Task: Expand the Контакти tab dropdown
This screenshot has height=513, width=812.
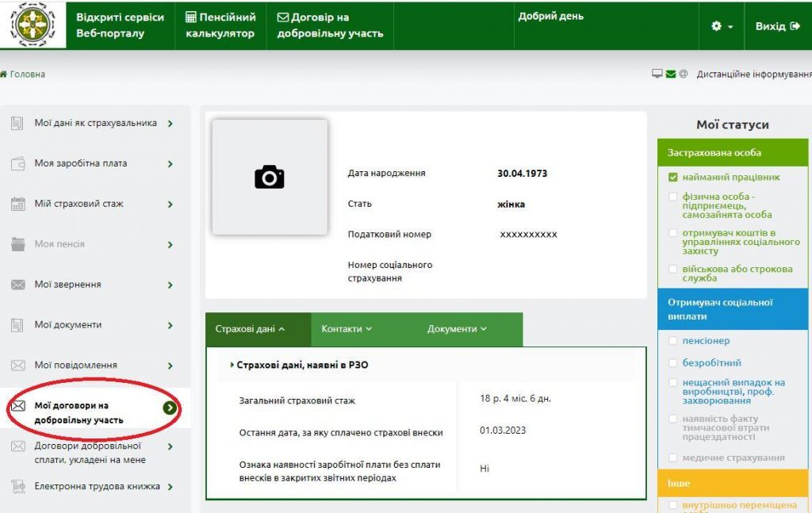Action: [x=347, y=329]
